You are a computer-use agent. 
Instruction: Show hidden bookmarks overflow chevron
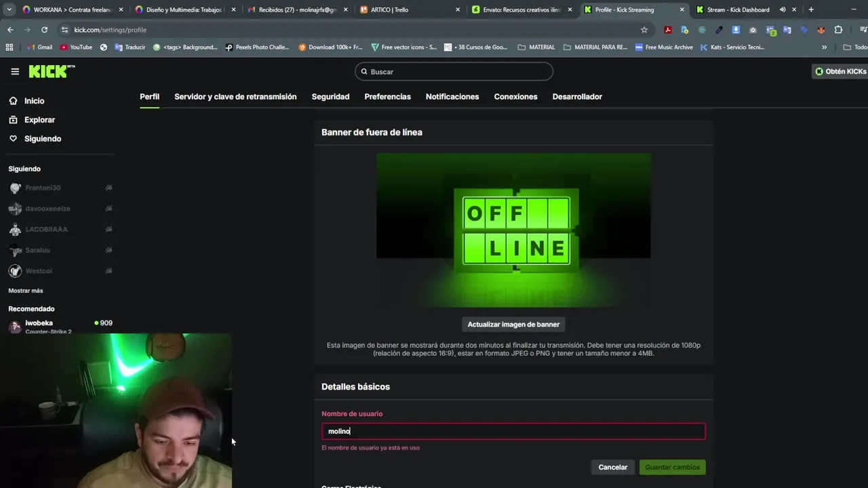[824, 47]
